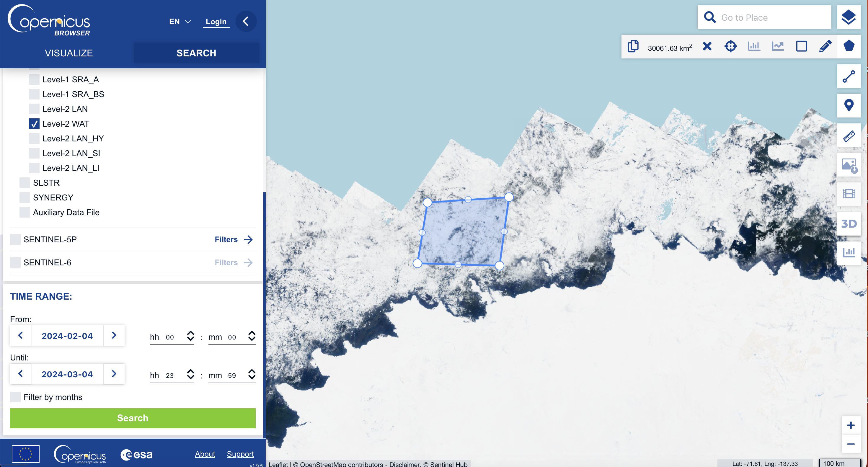
Task: Select Level-2 LAN_LI checkbox
Action: pyautogui.click(x=34, y=168)
